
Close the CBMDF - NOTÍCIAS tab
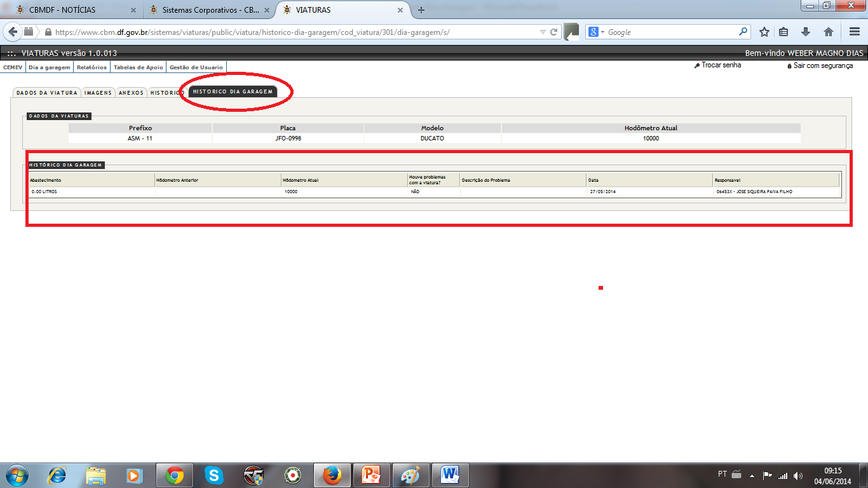[x=133, y=10]
